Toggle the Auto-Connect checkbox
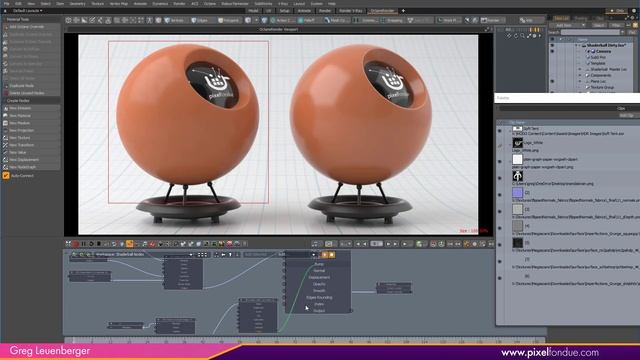Image resolution: width=640 pixels, height=360 pixels. pyautogui.click(x=6, y=176)
